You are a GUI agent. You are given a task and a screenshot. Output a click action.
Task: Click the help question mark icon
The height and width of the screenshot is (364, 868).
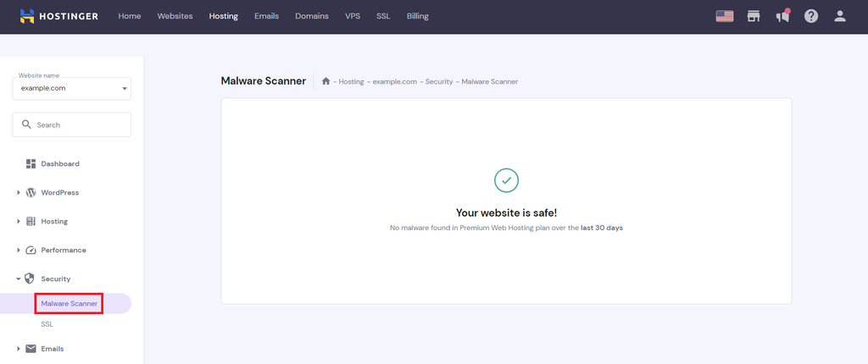tap(811, 16)
